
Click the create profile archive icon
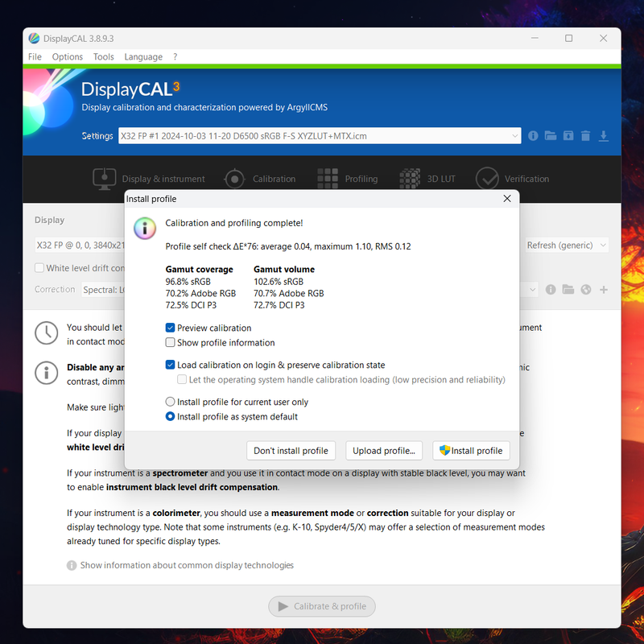click(568, 135)
